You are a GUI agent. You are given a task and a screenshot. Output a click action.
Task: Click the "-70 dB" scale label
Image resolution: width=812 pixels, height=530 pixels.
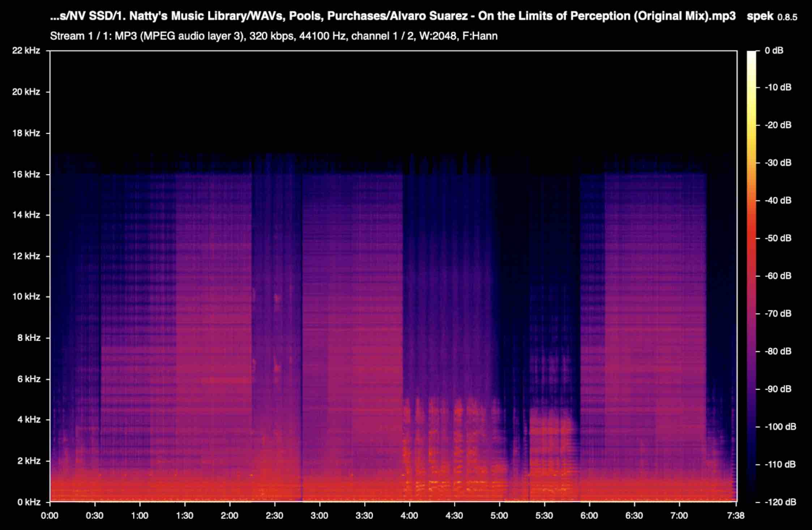click(778, 313)
